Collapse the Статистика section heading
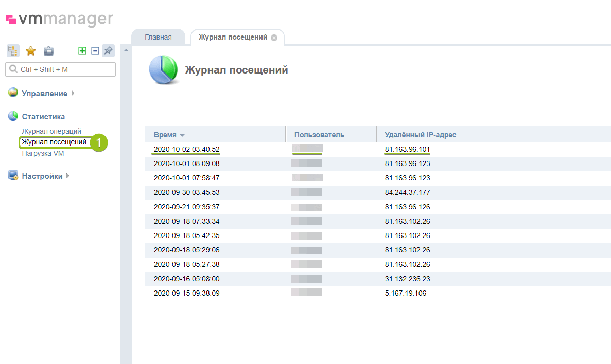611x364 pixels. pyautogui.click(x=43, y=116)
